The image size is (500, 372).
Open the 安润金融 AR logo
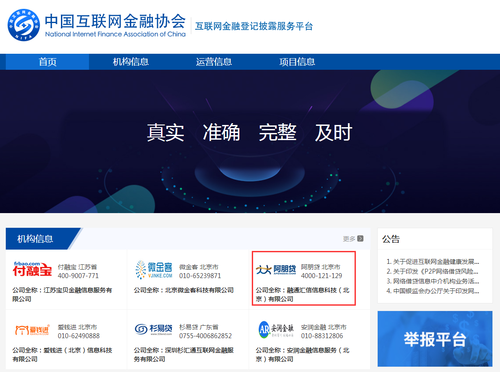pos(276,329)
